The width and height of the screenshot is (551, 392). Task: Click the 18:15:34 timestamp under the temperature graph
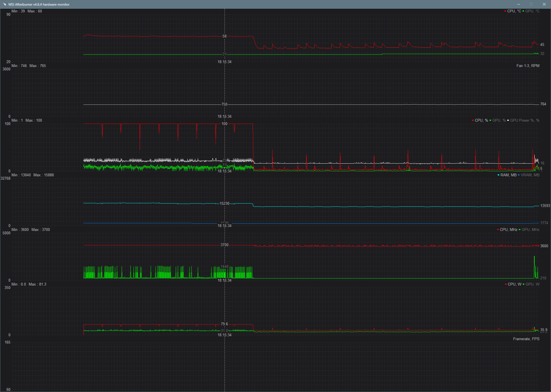[x=224, y=62]
